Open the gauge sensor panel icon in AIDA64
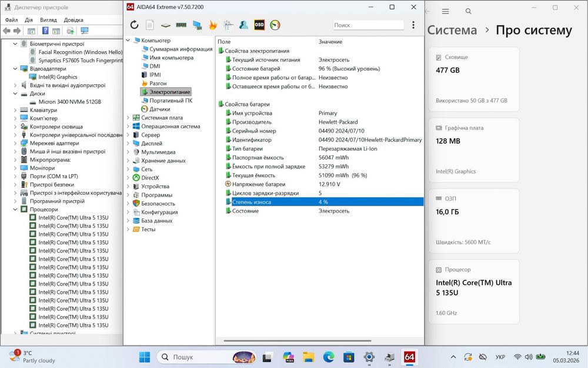This screenshot has width=588, height=368. click(275, 25)
